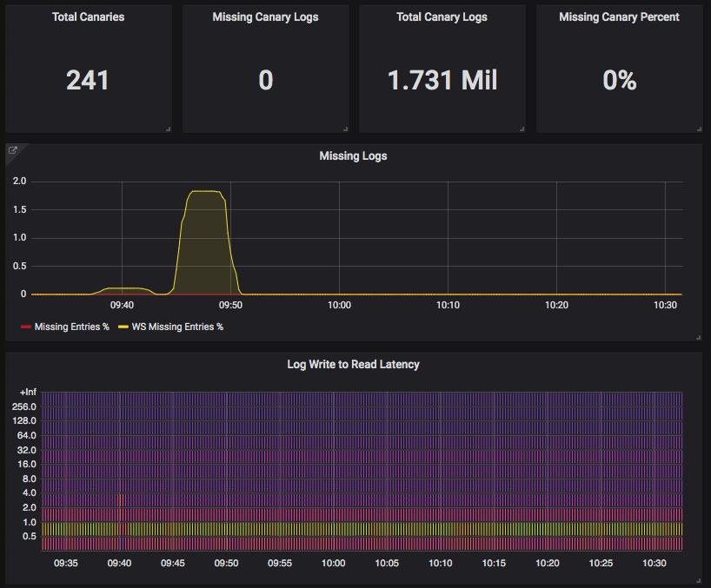Click the 241 stat value in Total Canaries
The image size is (711, 588).
87,80
